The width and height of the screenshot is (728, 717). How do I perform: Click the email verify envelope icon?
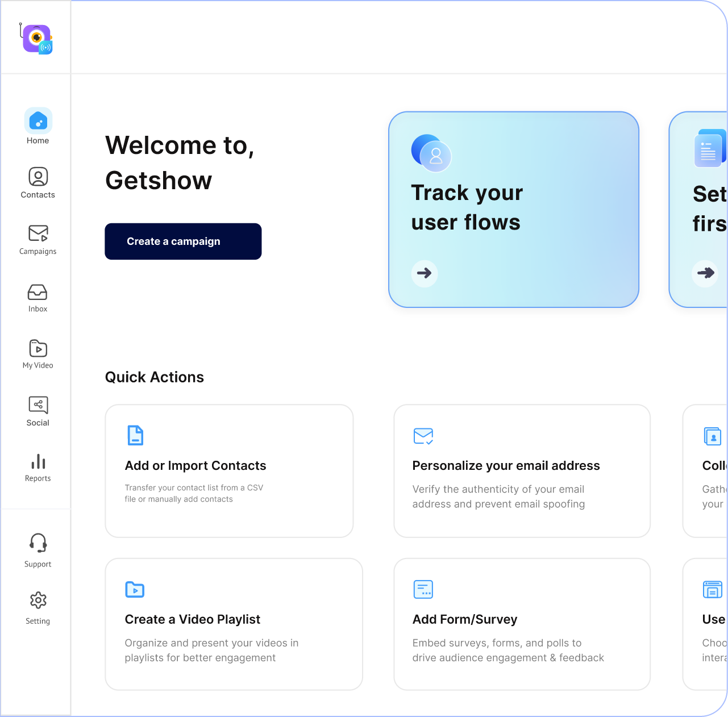(x=423, y=436)
